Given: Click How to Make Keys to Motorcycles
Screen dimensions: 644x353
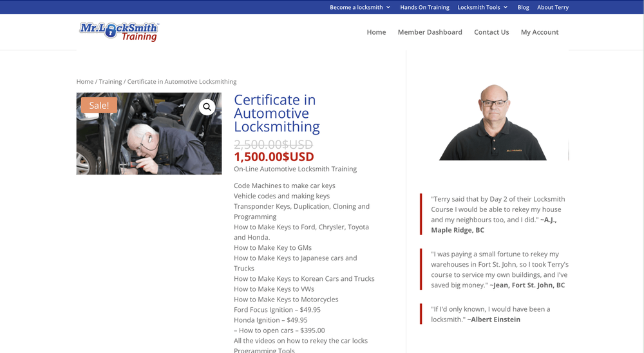Looking at the screenshot, I should point(287,299).
